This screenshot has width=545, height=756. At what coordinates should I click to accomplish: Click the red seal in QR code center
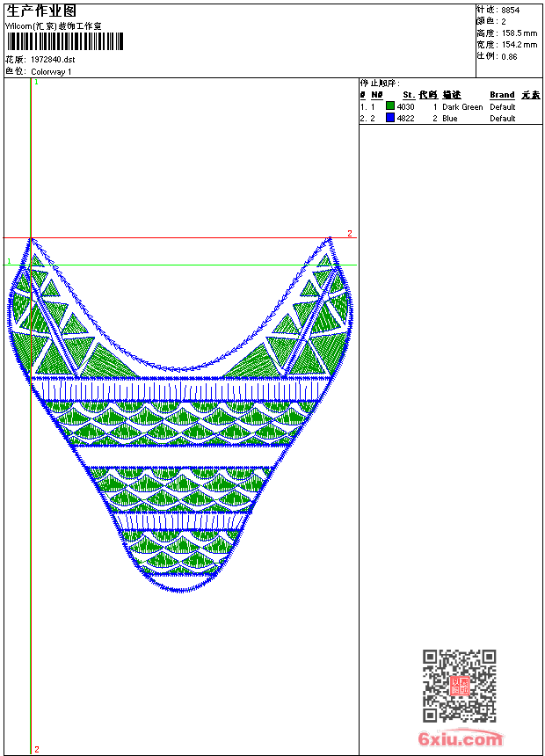click(x=459, y=686)
